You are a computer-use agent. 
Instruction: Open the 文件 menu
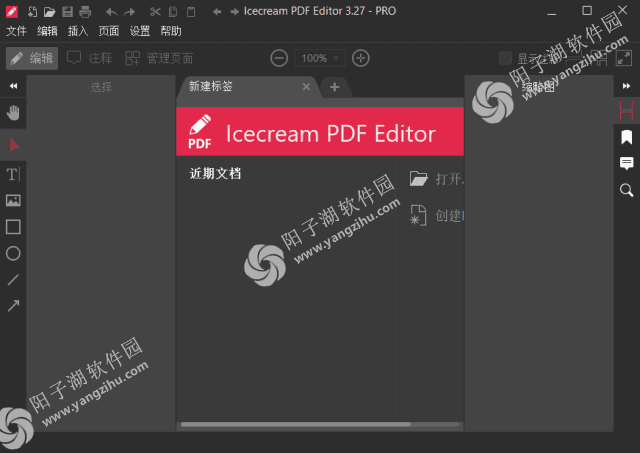point(16,31)
